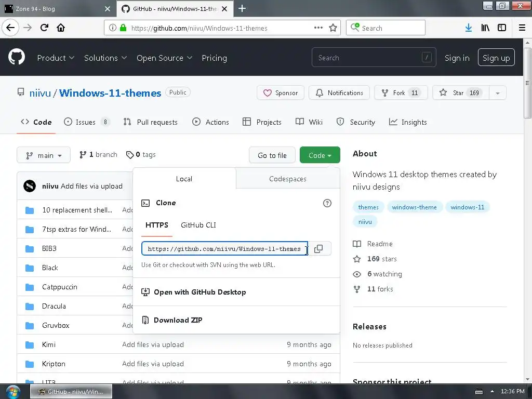Fork the repository with Fork button
532x399 pixels.
(401, 92)
